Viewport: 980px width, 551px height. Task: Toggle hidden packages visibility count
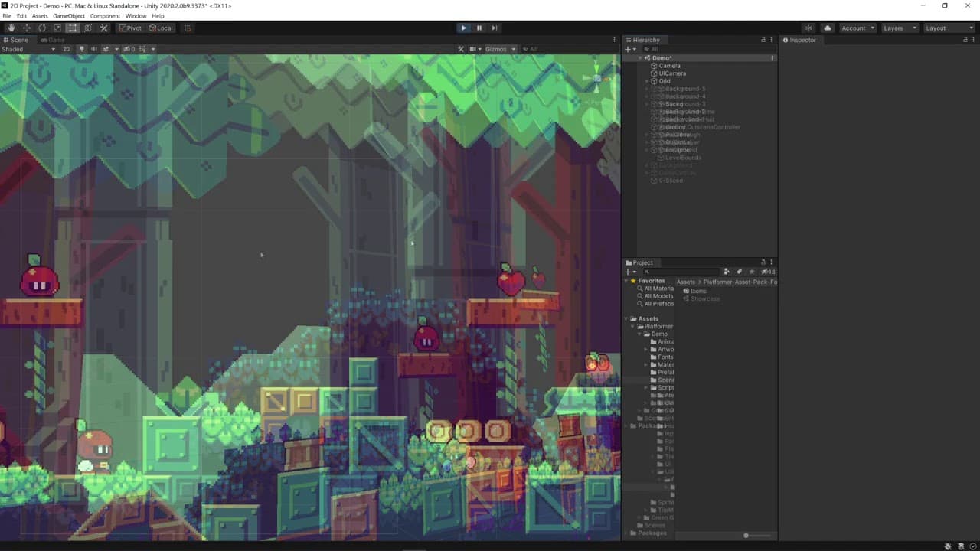click(x=768, y=272)
